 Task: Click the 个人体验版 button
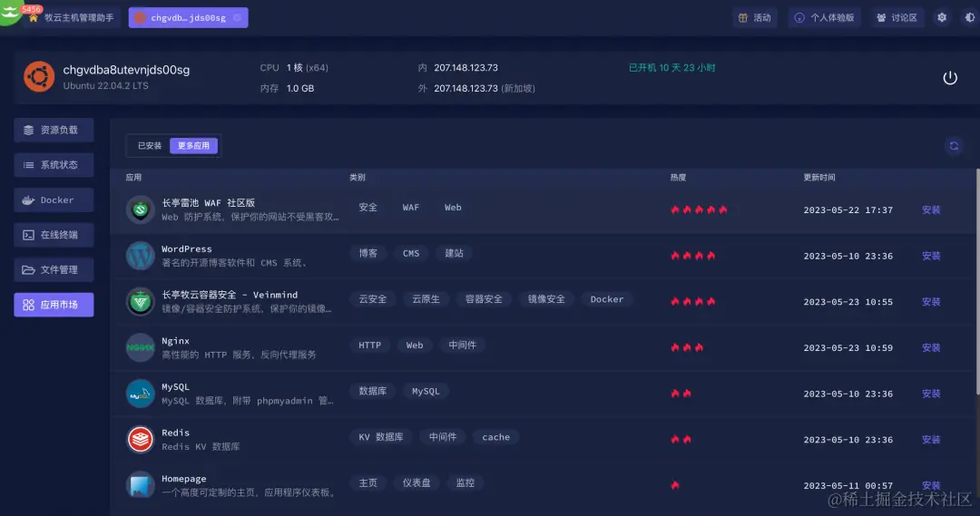coord(824,17)
